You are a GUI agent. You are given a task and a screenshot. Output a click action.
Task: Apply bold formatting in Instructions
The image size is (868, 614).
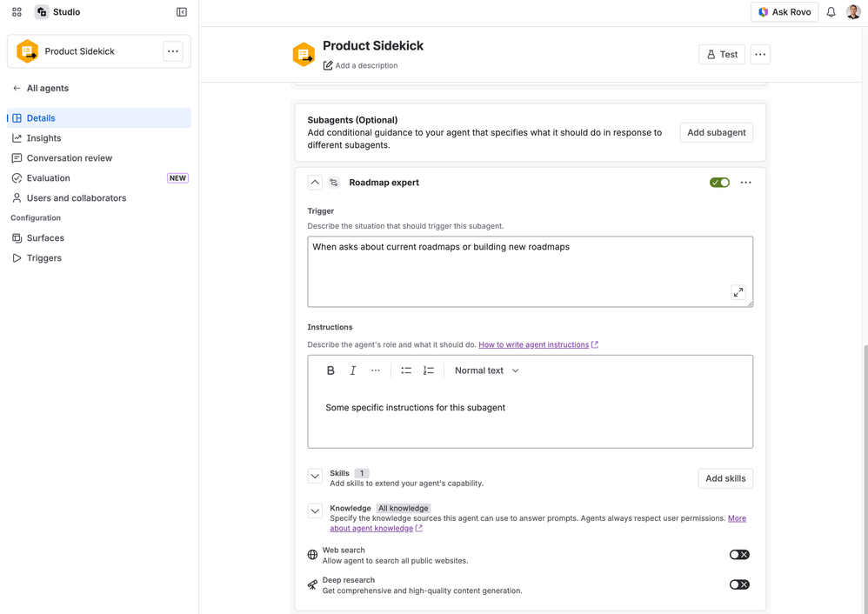331,370
